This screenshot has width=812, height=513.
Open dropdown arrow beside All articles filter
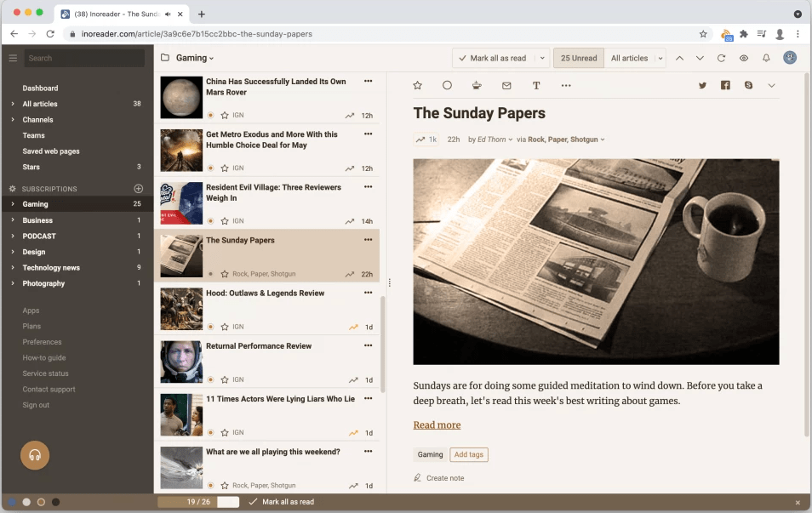pos(660,58)
